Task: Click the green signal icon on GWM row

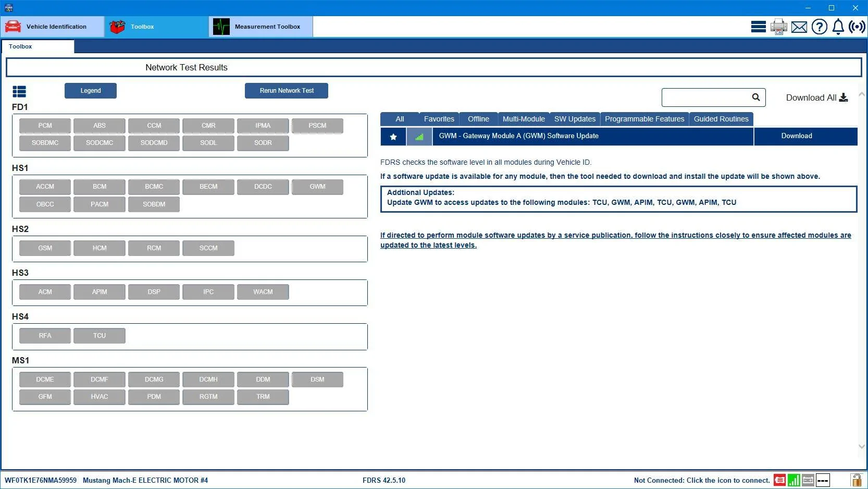Action: pos(419,137)
